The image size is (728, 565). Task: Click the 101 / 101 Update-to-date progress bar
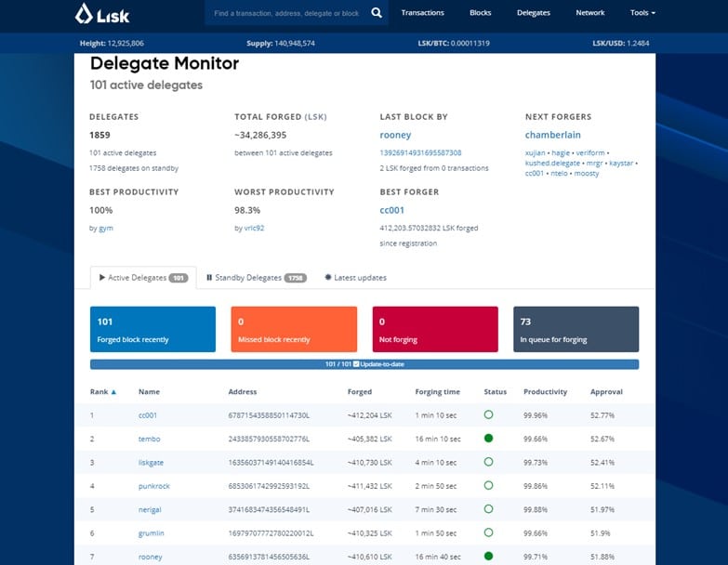[364, 364]
